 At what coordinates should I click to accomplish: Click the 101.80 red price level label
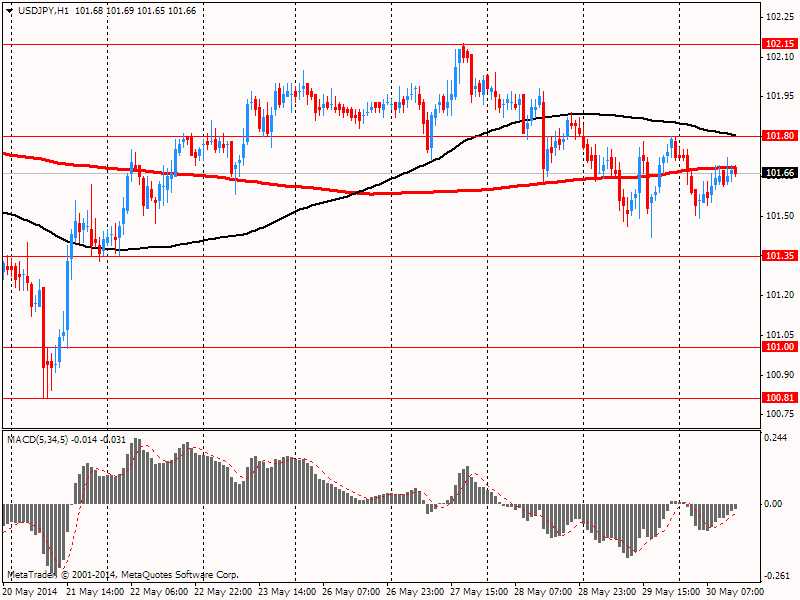[780, 136]
